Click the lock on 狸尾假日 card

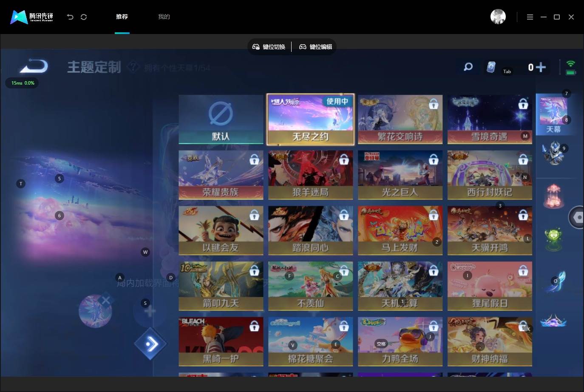tap(523, 270)
